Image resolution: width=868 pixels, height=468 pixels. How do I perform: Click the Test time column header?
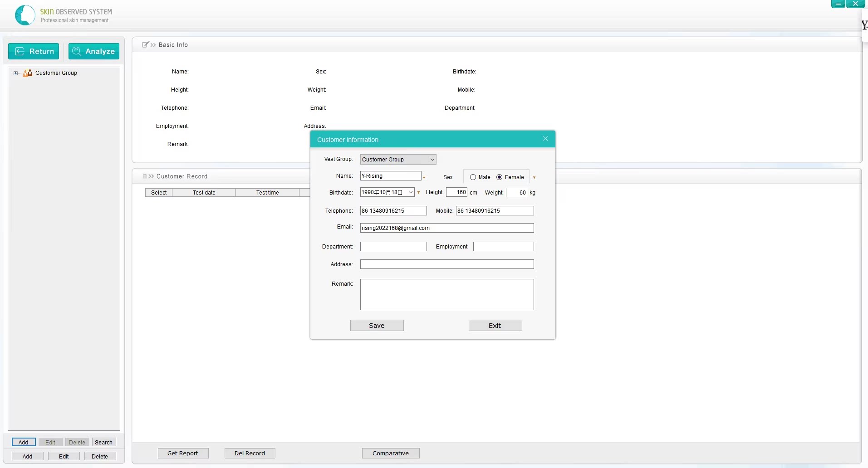[268, 192]
